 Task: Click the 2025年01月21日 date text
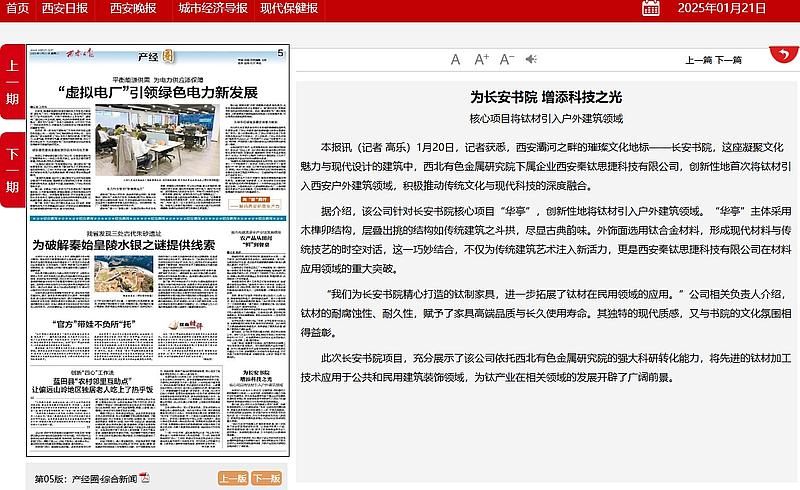coord(721,8)
